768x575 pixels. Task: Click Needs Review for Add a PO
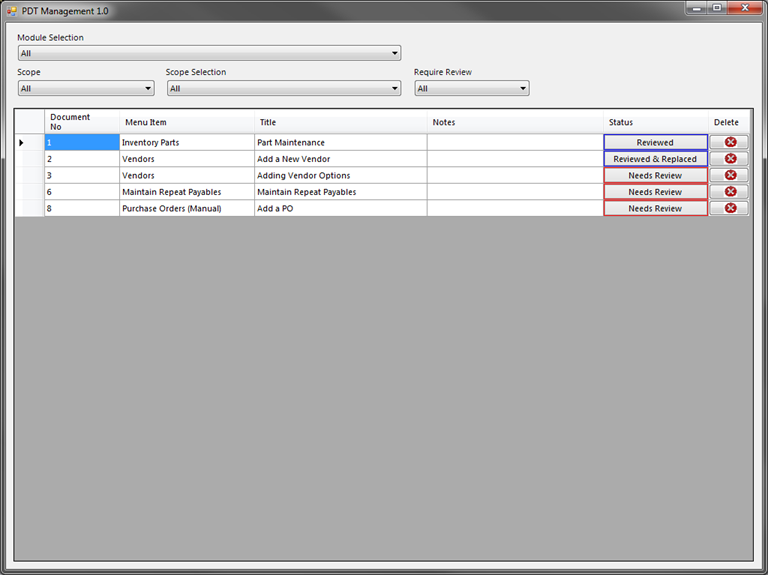click(655, 208)
